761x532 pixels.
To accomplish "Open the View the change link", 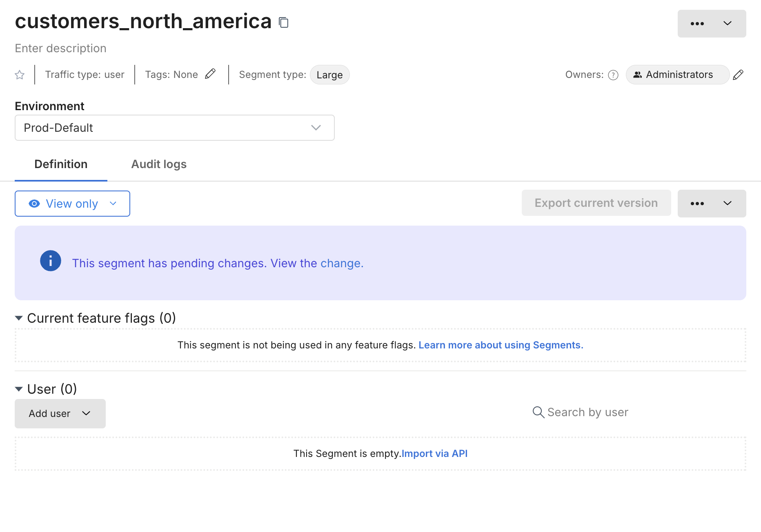I will (317, 264).
